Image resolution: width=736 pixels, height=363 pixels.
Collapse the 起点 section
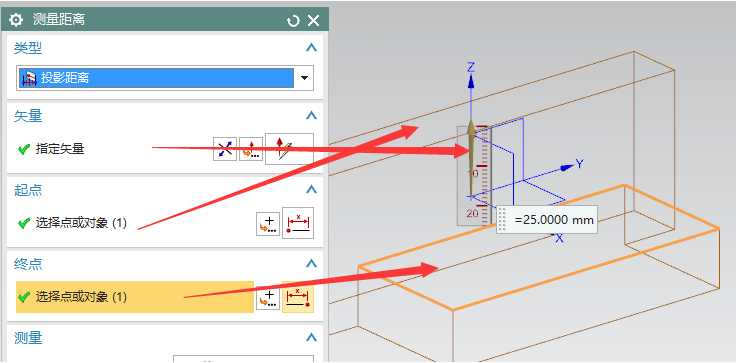click(x=311, y=189)
